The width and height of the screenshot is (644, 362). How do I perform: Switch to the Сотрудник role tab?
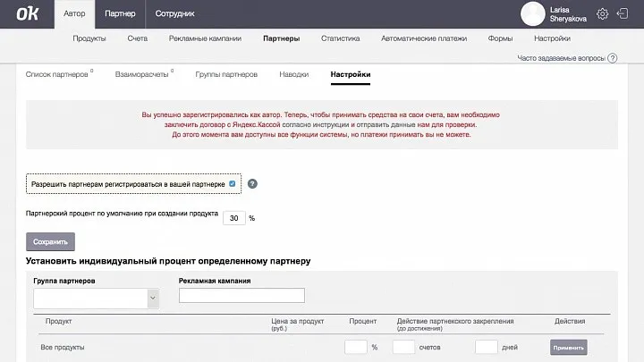[x=174, y=14]
